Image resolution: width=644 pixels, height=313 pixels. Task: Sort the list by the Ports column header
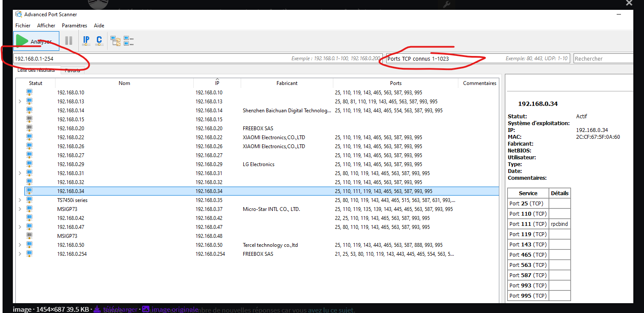[396, 83]
